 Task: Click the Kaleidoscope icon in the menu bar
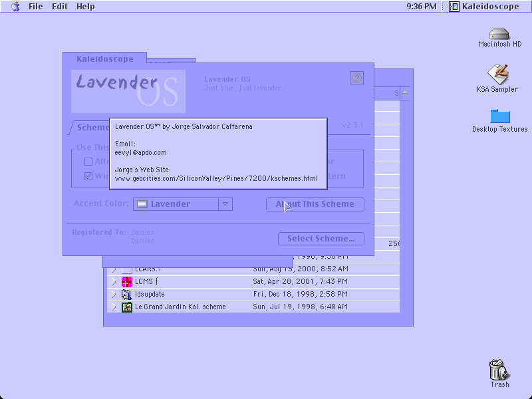click(454, 7)
